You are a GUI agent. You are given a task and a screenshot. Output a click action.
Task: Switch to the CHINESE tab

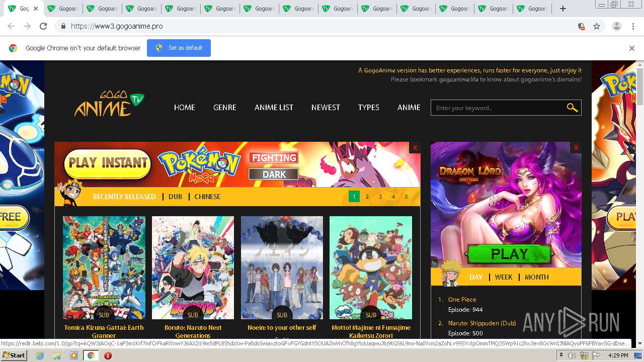point(207,197)
